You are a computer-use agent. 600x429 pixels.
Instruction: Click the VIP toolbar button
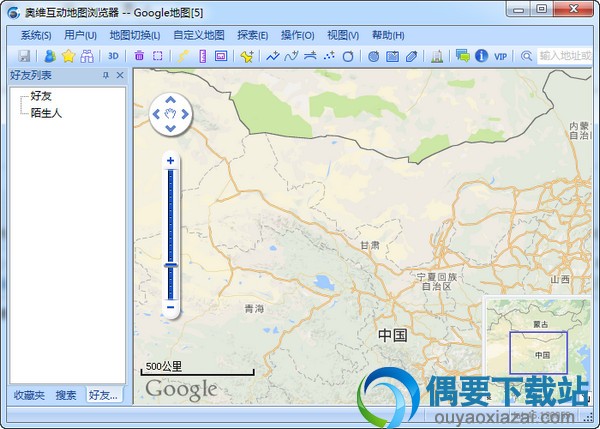click(x=501, y=57)
